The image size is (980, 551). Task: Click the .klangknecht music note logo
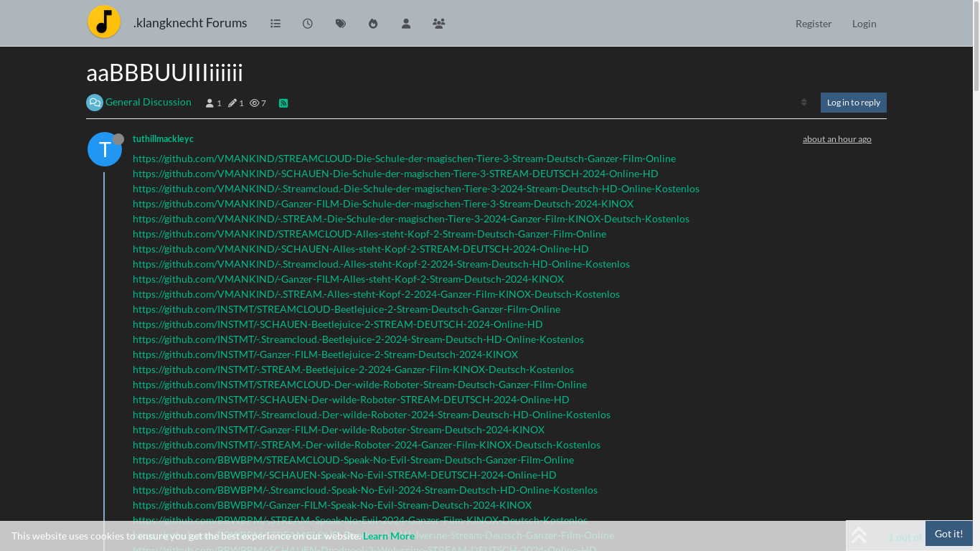pyautogui.click(x=104, y=22)
